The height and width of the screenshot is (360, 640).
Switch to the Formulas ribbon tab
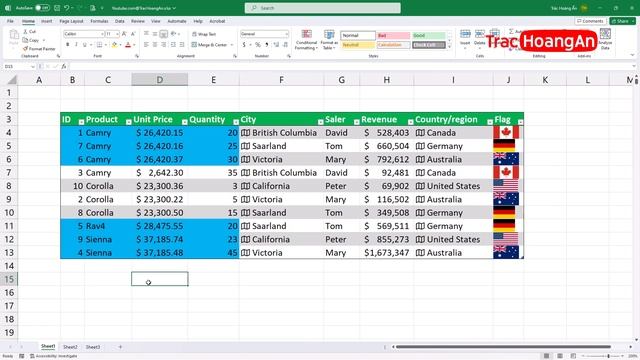coord(99,21)
